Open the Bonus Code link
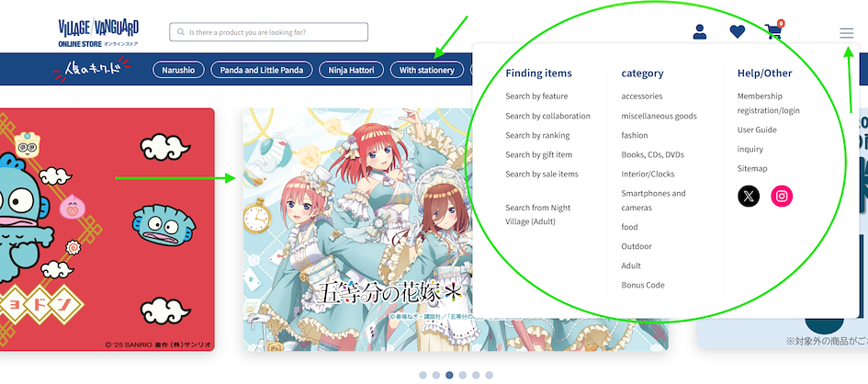Viewport: 868px width, 384px height. coord(643,286)
